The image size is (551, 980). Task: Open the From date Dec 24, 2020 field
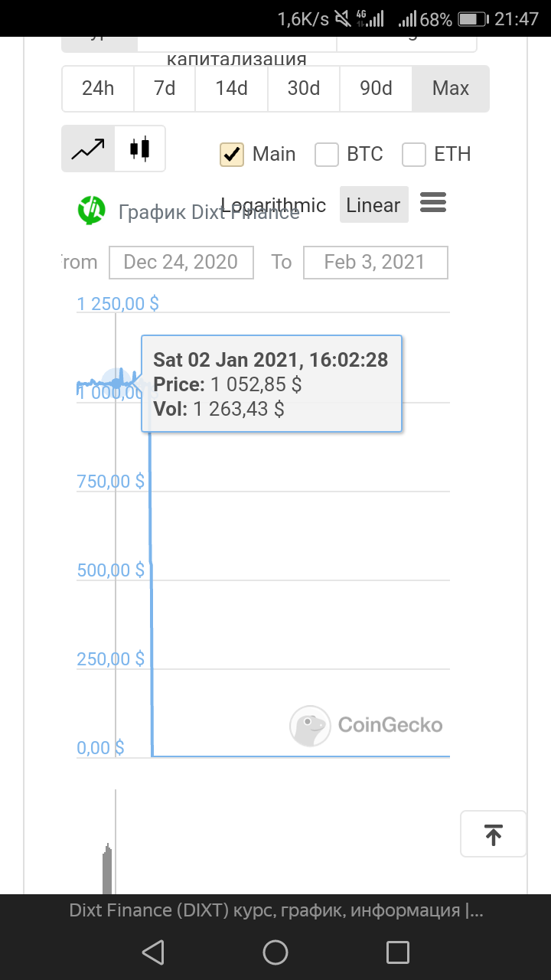click(x=181, y=263)
